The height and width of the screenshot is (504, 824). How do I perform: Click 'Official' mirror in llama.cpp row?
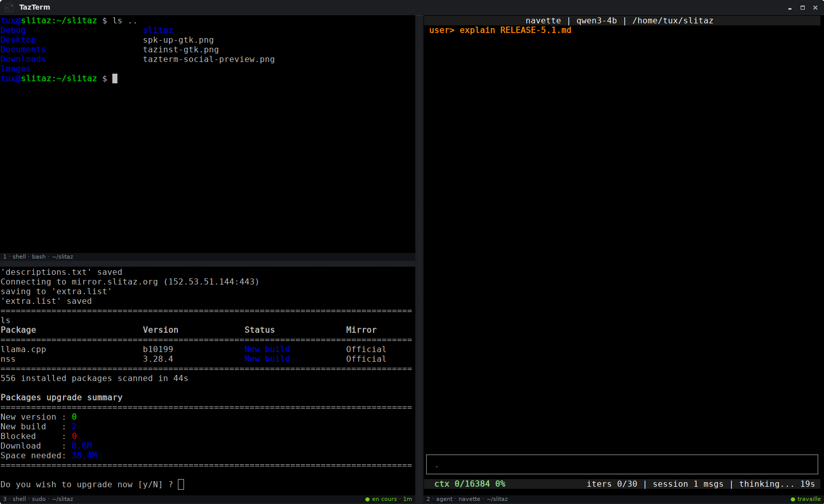coord(367,350)
